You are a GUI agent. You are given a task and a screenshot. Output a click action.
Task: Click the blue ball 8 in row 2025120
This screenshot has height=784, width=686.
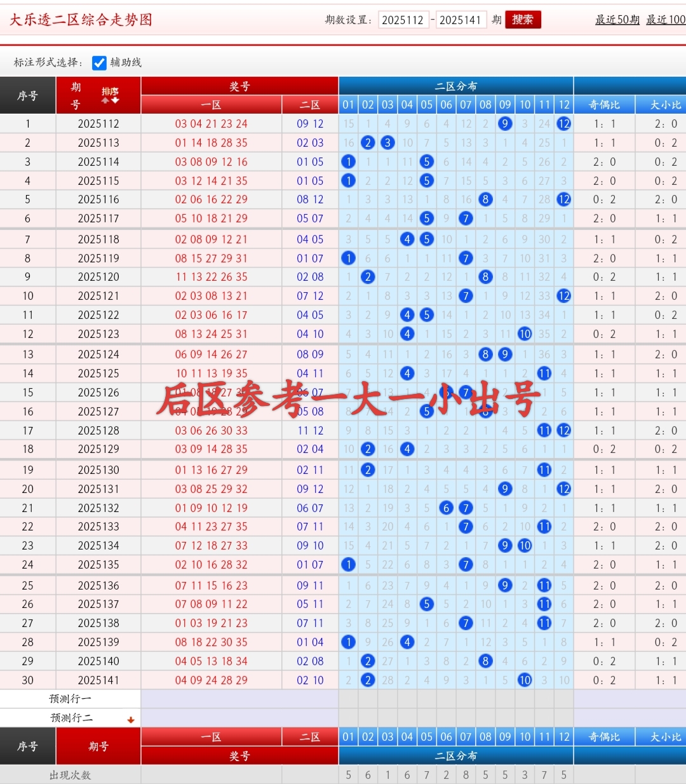click(x=485, y=276)
